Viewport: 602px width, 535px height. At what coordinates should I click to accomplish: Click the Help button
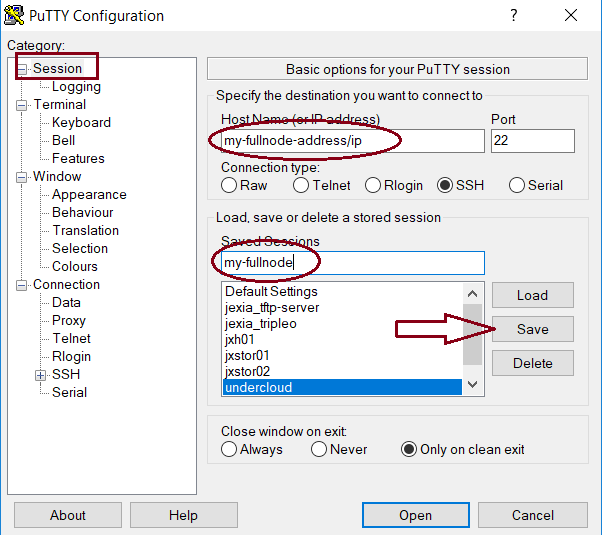point(184,515)
